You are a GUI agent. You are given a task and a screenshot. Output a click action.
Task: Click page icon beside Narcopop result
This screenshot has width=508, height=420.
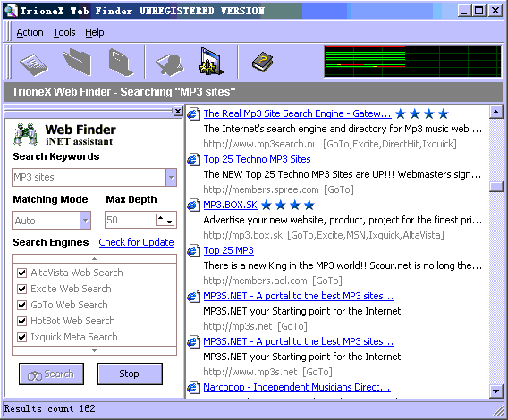click(194, 387)
